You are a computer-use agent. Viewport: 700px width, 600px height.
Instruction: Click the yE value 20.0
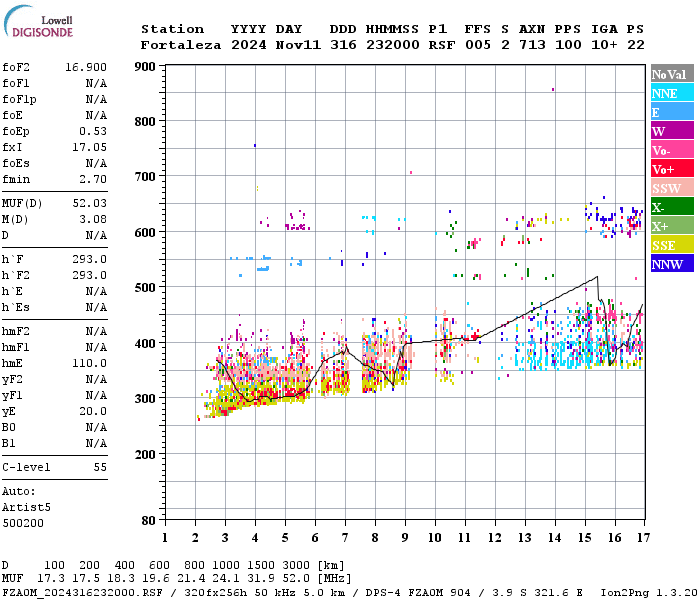93,412
